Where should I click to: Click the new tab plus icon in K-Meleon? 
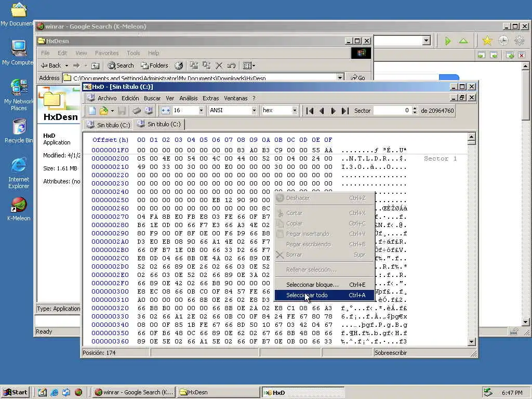tap(510, 55)
